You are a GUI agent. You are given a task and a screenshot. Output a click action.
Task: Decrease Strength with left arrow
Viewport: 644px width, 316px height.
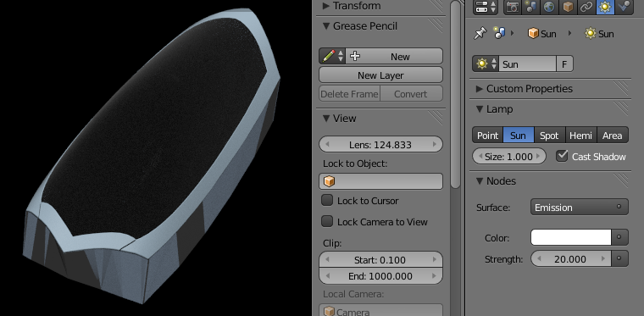tap(539, 259)
